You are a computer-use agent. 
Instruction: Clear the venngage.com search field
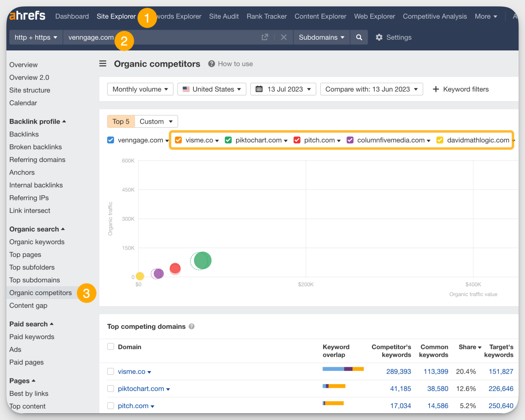tap(283, 37)
